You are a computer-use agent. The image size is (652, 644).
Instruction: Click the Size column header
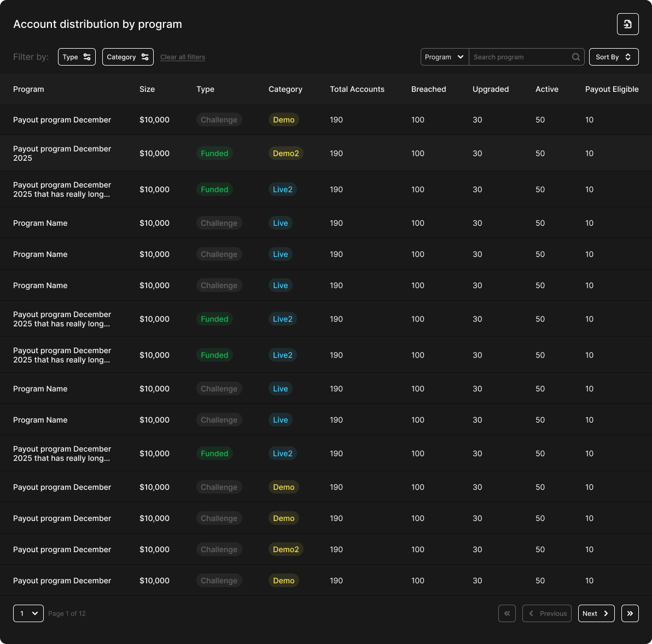click(x=147, y=89)
